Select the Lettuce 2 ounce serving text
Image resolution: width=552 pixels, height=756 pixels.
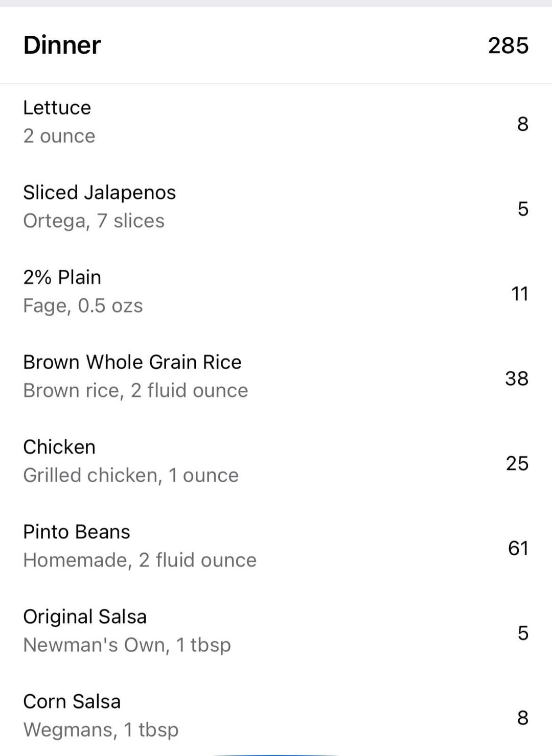coord(59,136)
